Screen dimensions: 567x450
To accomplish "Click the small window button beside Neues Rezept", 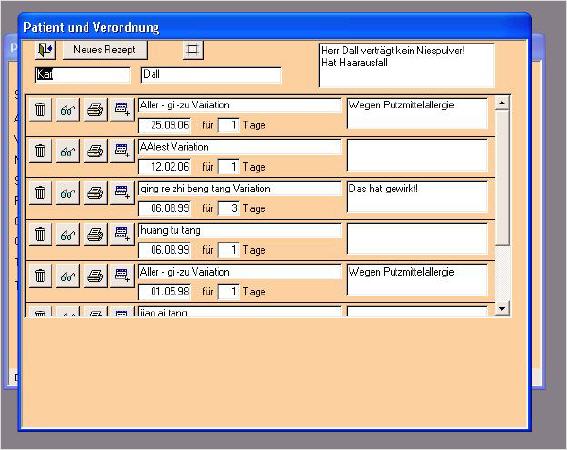I will click(x=193, y=50).
